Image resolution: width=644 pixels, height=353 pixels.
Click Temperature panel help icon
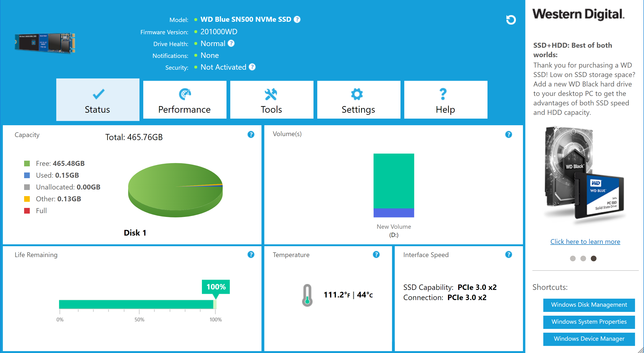[x=376, y=254]
